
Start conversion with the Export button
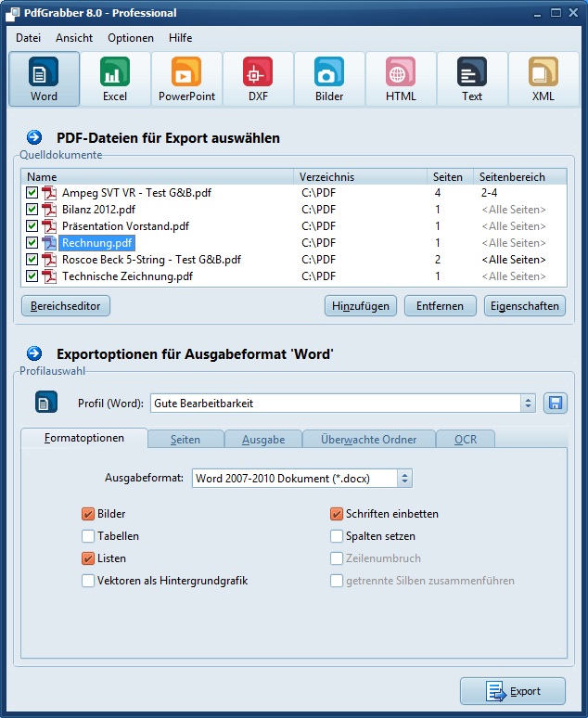coord(513,692)
